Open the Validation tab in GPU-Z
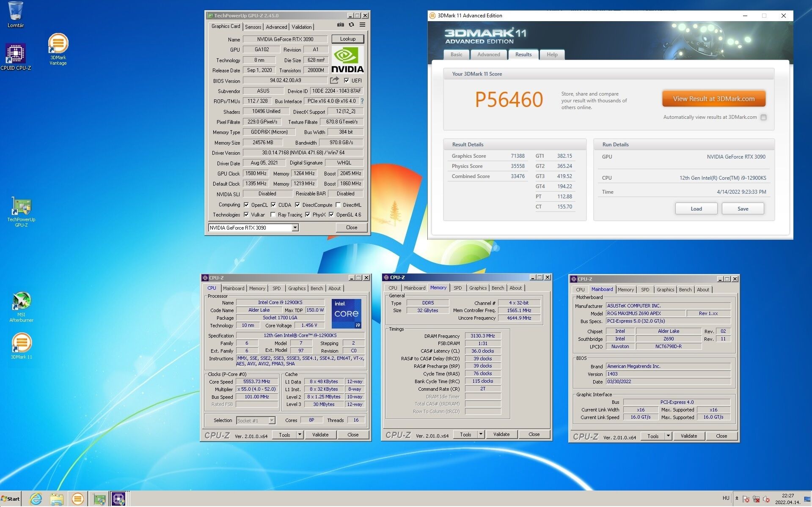812x507 pixels. click(x=302, y=27)
